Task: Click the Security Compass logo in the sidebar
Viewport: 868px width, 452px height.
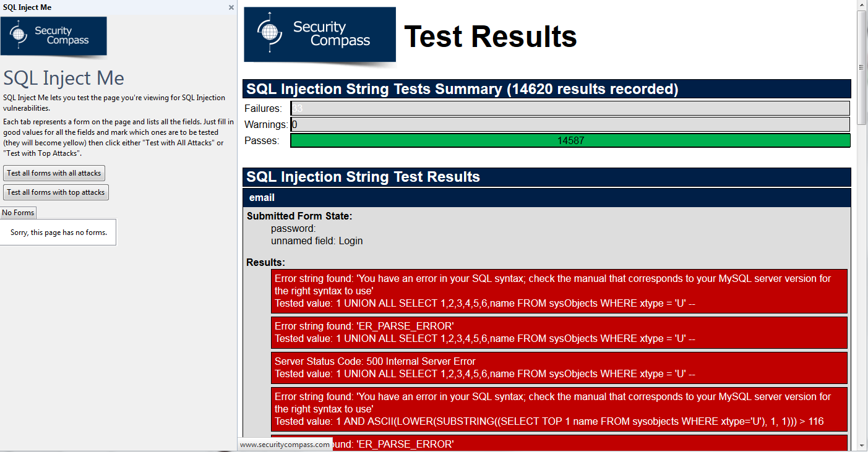Action: click(54, 36)
